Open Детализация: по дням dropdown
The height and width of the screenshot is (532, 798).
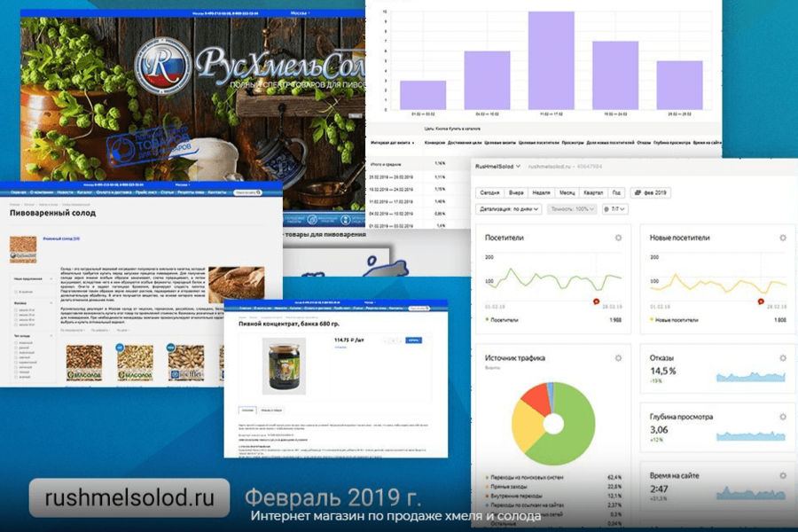[509, 208]
